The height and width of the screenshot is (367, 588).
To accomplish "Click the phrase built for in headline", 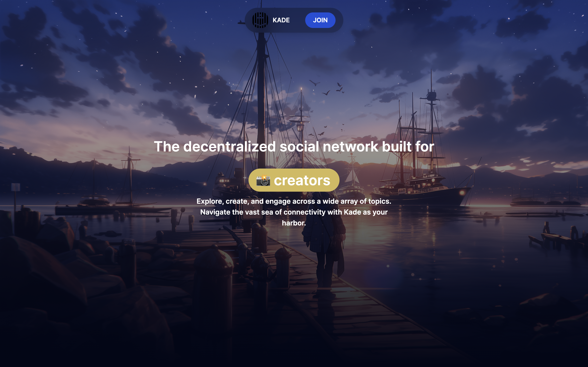I will (408, 147).
